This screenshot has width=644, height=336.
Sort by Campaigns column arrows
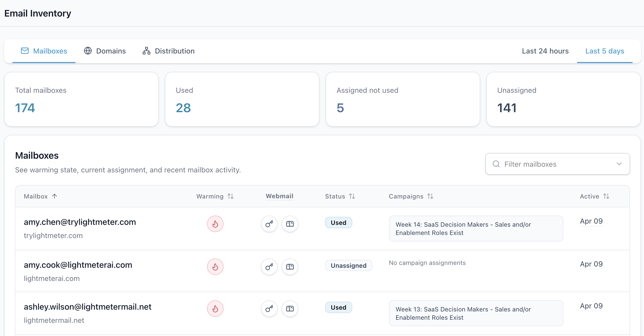(x=430, y=196)
